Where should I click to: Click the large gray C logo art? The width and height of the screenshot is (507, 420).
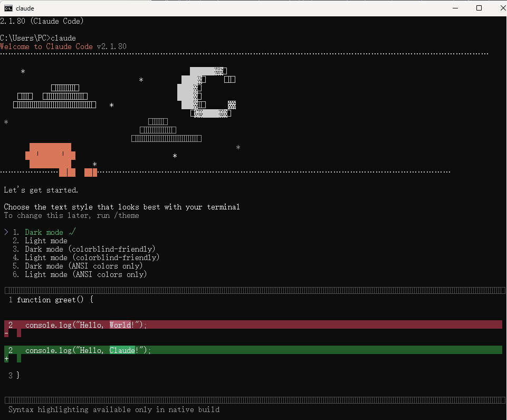(x=206, y=92)
